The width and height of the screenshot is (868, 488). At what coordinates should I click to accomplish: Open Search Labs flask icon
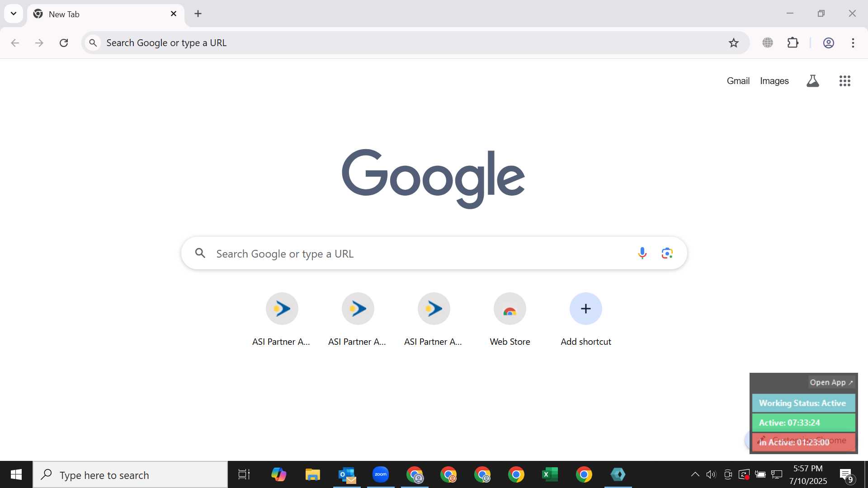coord(813,81)
